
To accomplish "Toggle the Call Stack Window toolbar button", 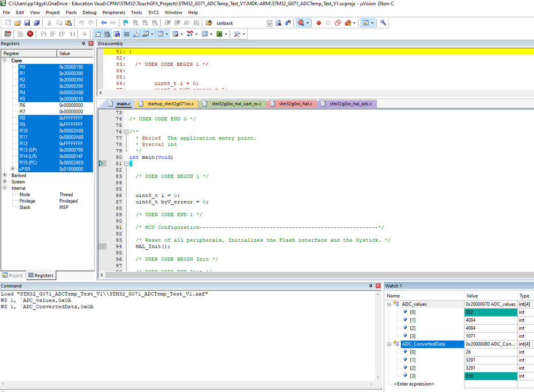I will (135, 34).
